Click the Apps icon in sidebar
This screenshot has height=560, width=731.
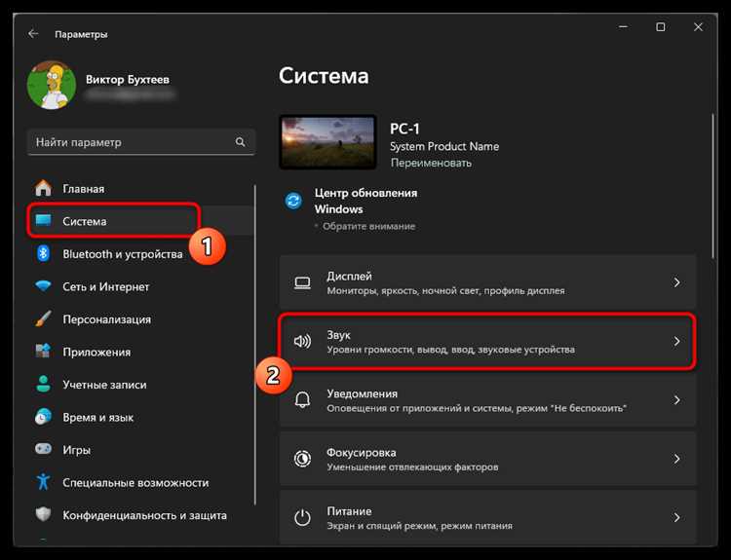point(43,352)
